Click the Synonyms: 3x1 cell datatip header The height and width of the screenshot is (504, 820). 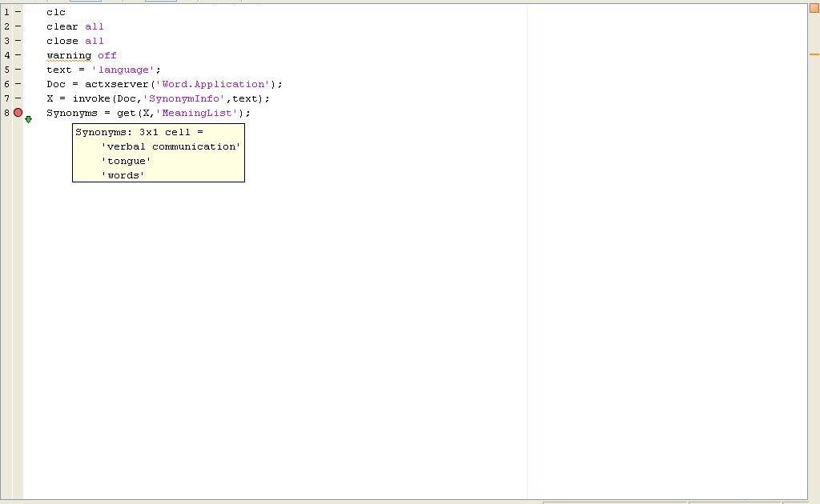139,132
